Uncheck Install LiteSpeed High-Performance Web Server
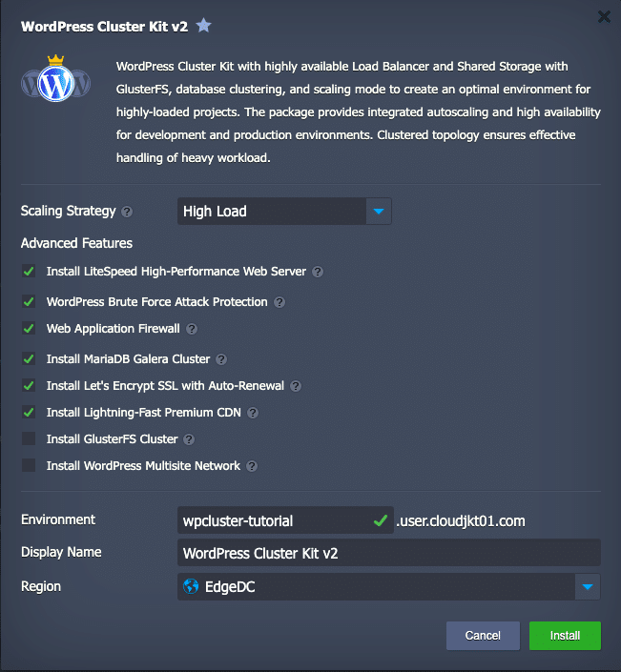 [x=29, y=272]
